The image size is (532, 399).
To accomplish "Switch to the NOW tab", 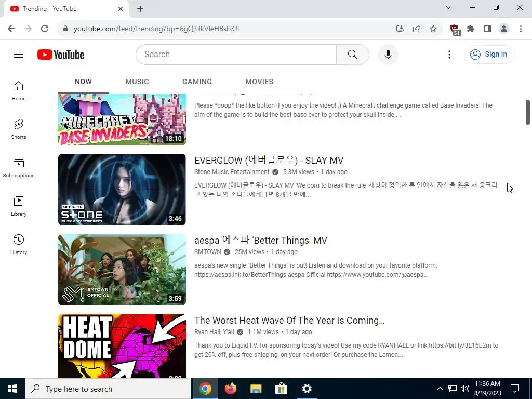I will pyautogui.click(x=84, y=82).
